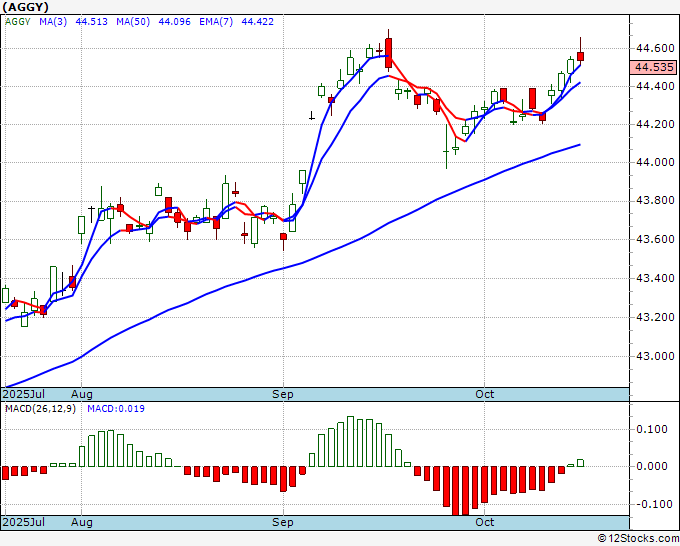Click Sep on the price chart axis
The image size is (680, 546).
click(x=283, y=394)
